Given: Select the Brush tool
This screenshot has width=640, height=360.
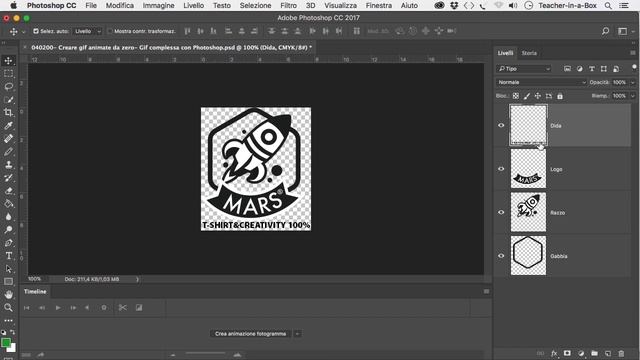Looking at the screenshot, I should point(8,152).
